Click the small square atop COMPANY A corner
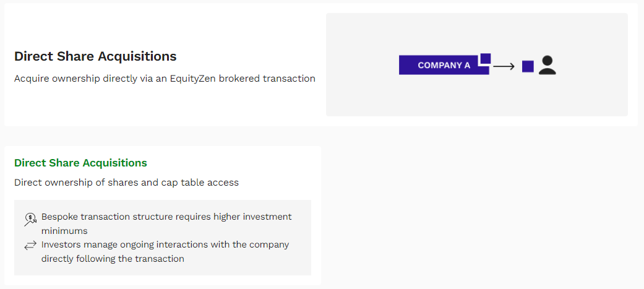The image size is (644, 289). [x=486, y=58]
